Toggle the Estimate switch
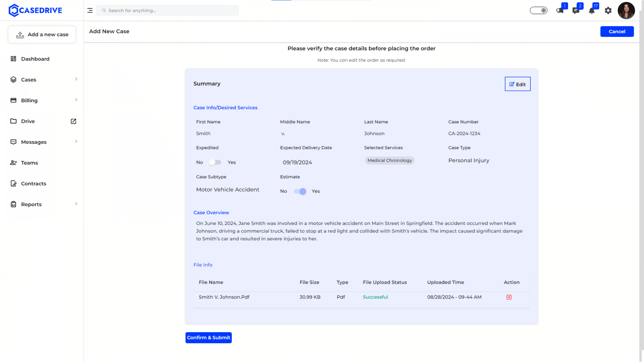Screen dimensions: 644x362 pos(300,191)
